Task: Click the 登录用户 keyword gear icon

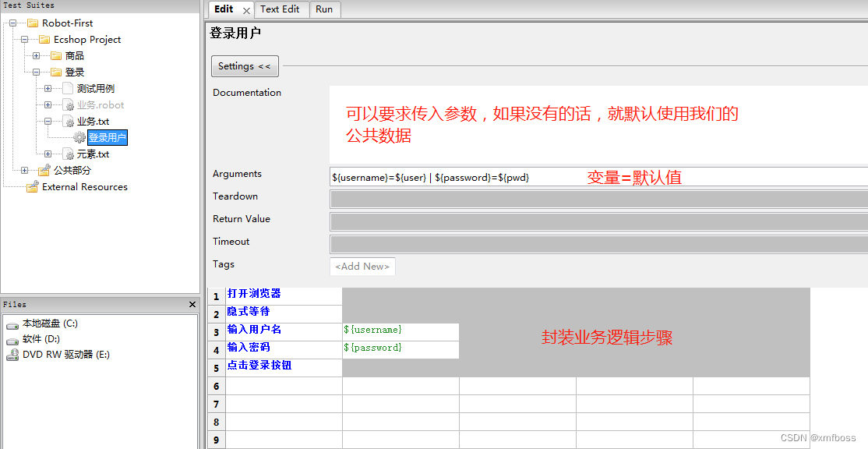Action: [79, 138]
